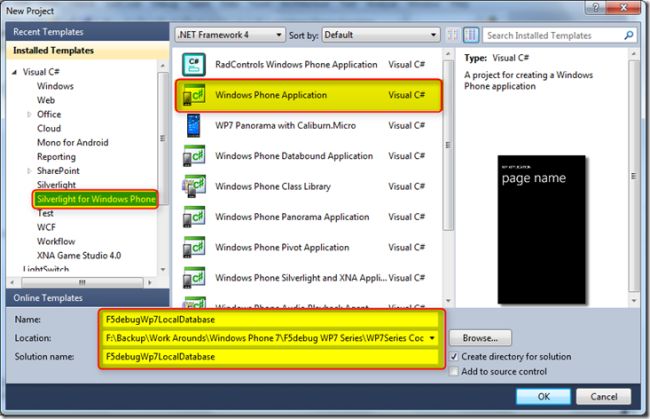The image size is (650, 419).
Task: Open the Installed Templates section
Action: point(87,51)
